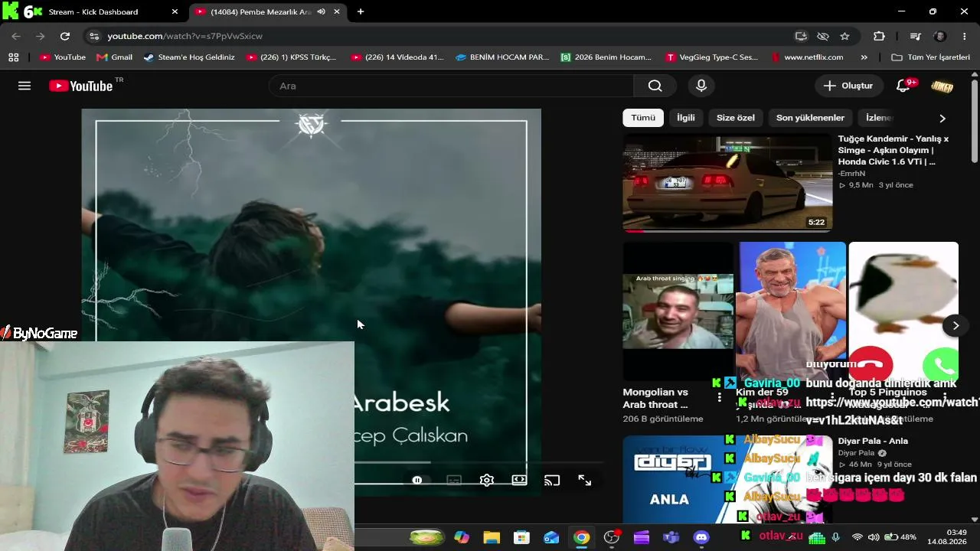
Task: Open Discord from the taskbar
Action: click(x=701, y=537)
